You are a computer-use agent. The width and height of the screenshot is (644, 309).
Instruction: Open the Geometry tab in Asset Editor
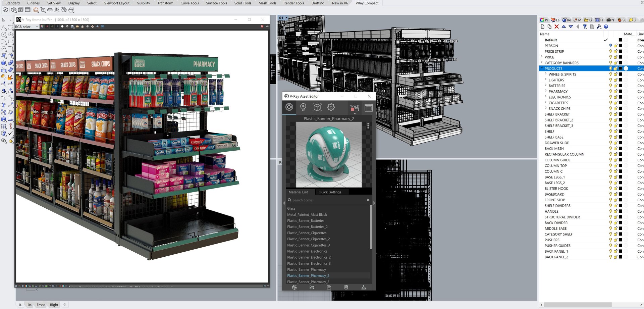[x=317, y=107]
